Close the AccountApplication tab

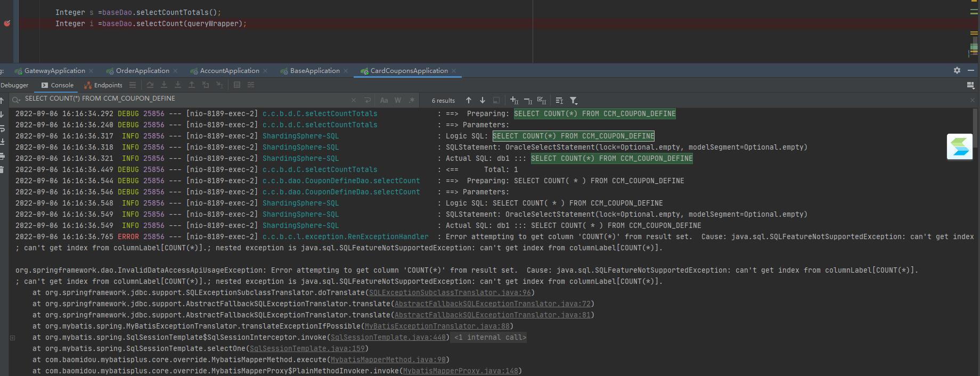(265, 71)
